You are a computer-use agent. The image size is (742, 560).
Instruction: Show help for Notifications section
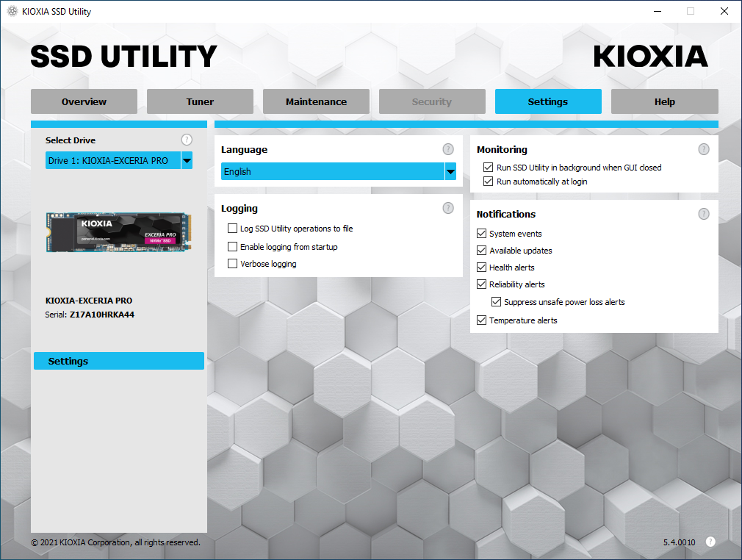coord(704,214)
